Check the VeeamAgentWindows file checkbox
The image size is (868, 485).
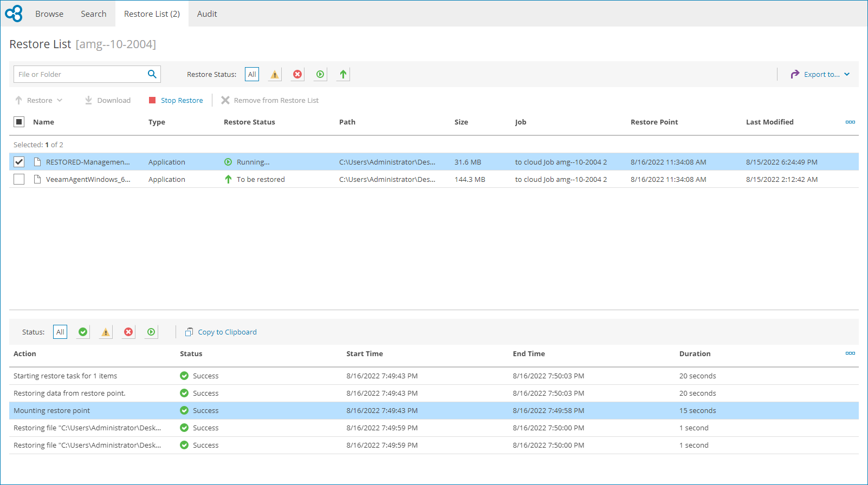[x=19, y=179]
